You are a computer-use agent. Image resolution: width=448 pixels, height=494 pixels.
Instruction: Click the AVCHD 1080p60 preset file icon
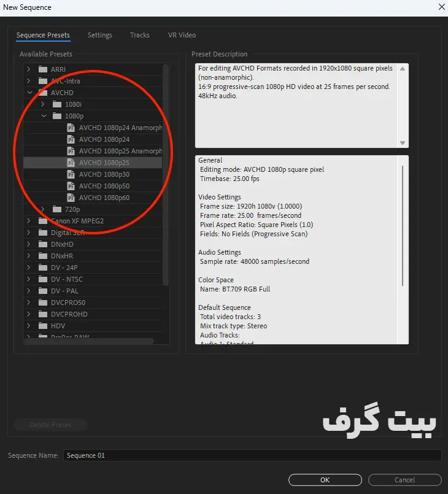tap(71, 198)
